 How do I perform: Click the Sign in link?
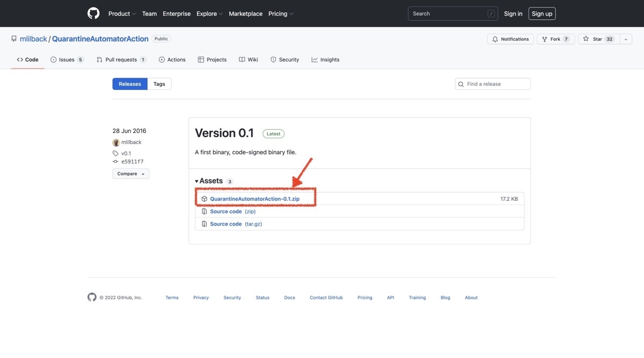pos(513,14)
